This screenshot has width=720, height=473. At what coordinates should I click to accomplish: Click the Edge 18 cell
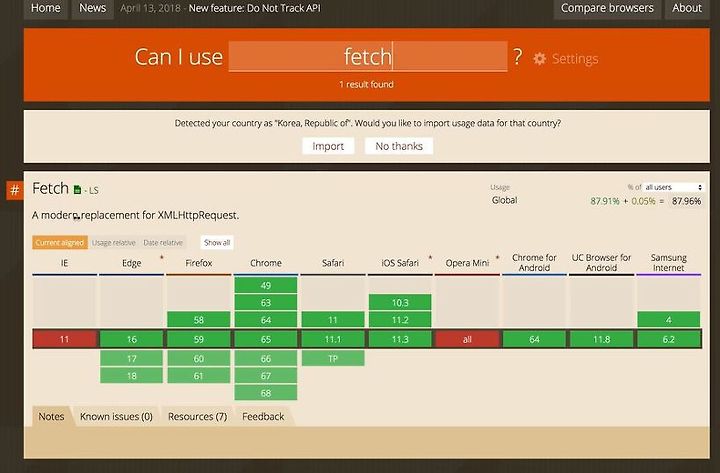click(x=132, y=376)
